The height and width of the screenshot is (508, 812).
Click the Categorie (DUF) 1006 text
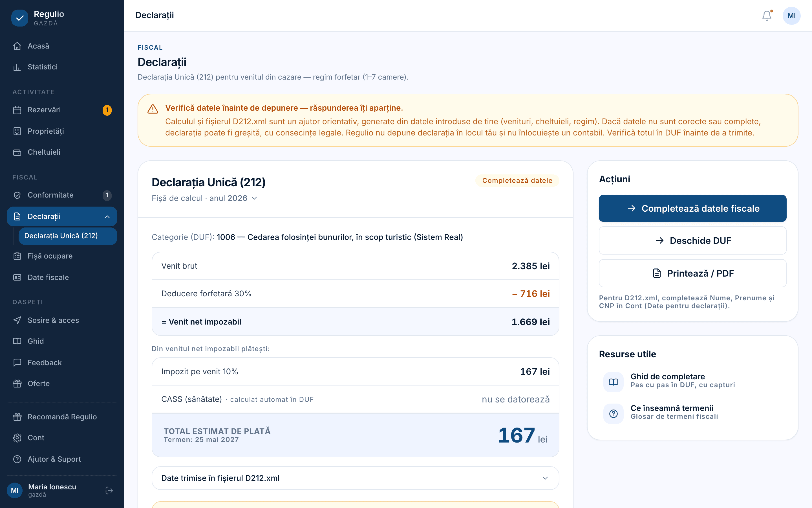tap(307, 237)
